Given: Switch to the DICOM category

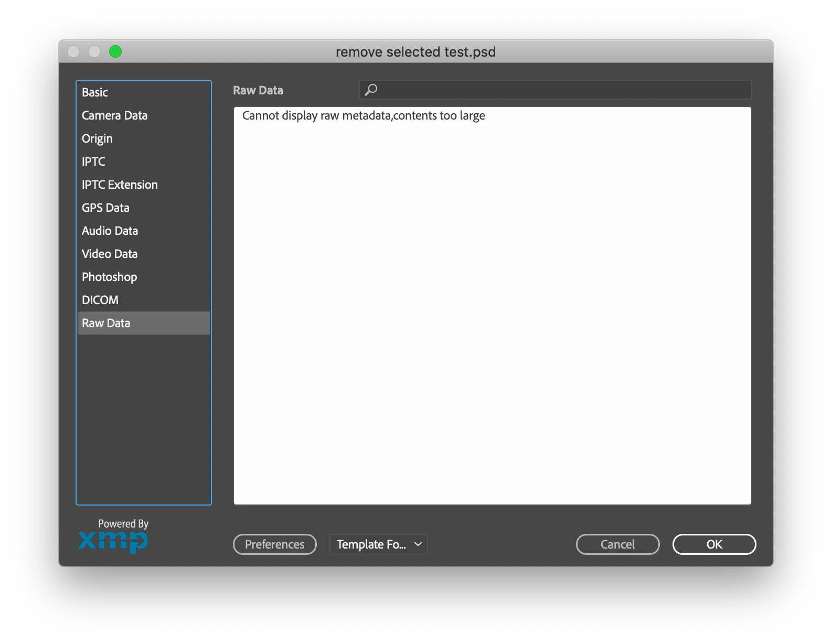Looking at the screenshot, I should pos(143,300).
